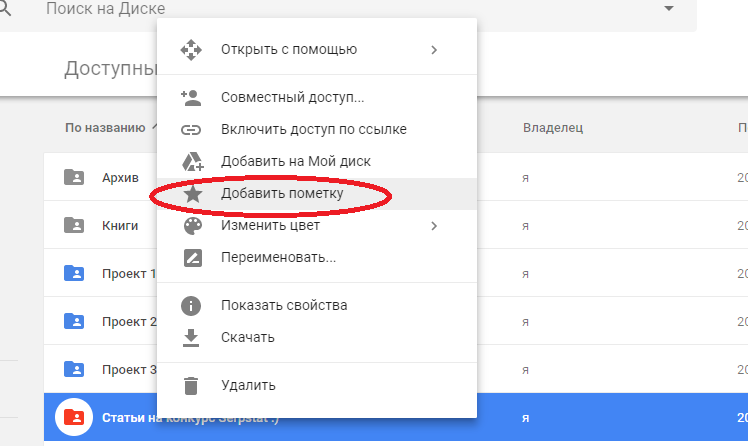The image size is (748, 446).
Task: Click the star icon in menu
Action: point(193,194)
